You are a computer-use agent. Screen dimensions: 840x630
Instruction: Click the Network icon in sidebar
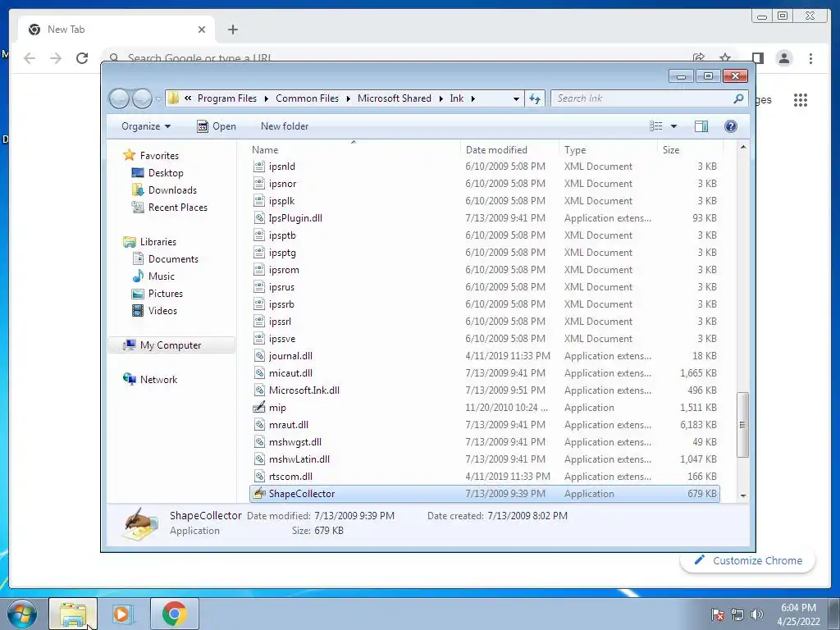(x=129, y=379)
